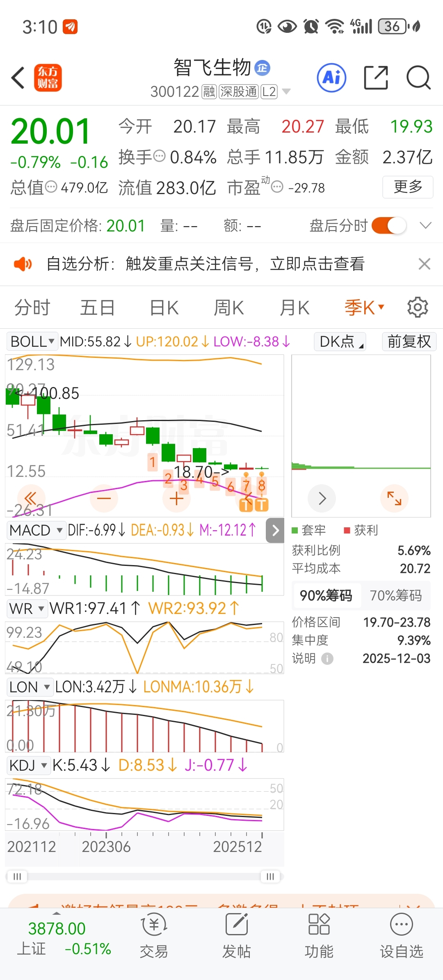Screen dimensions: 443x980
Task: Open the DK点 dropdown
Action: [x=340, y=341]
